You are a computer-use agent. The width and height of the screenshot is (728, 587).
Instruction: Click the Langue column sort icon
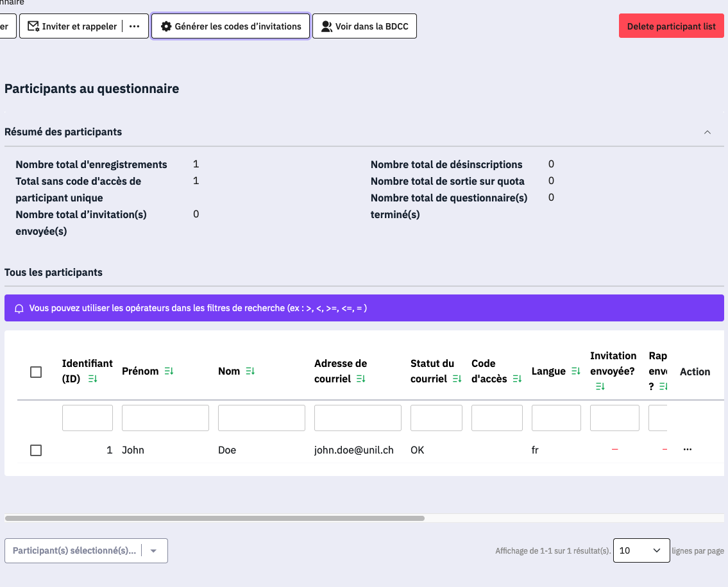[x=575, y=371]
